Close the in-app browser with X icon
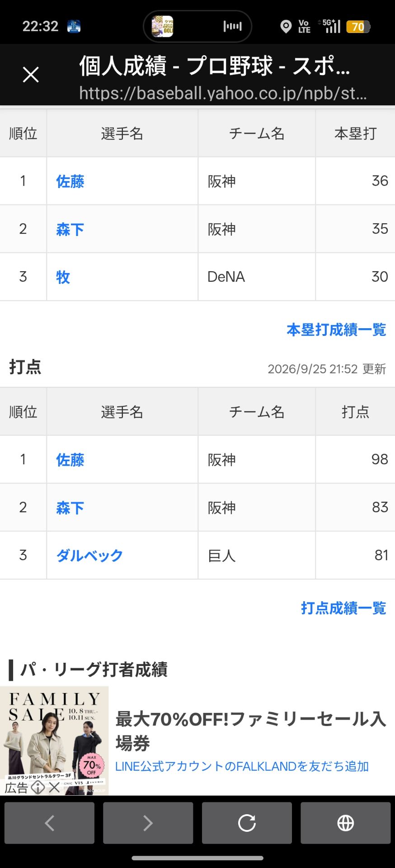395x868 pixels. pos(31,75)
